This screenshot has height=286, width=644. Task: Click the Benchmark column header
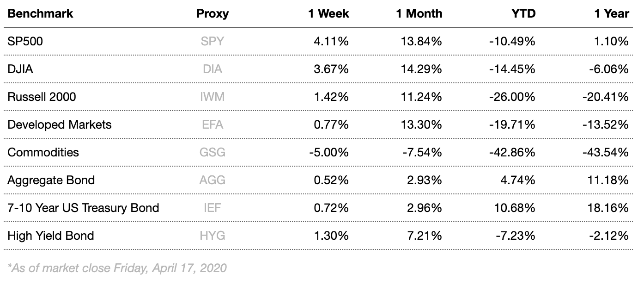[x=41, y=13]
